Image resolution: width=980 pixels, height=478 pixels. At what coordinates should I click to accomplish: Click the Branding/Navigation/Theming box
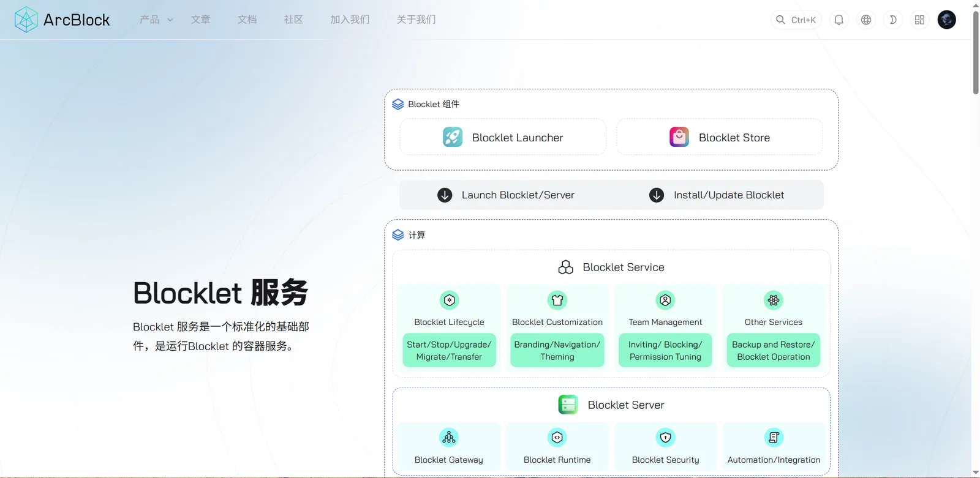tap(557, 351)
